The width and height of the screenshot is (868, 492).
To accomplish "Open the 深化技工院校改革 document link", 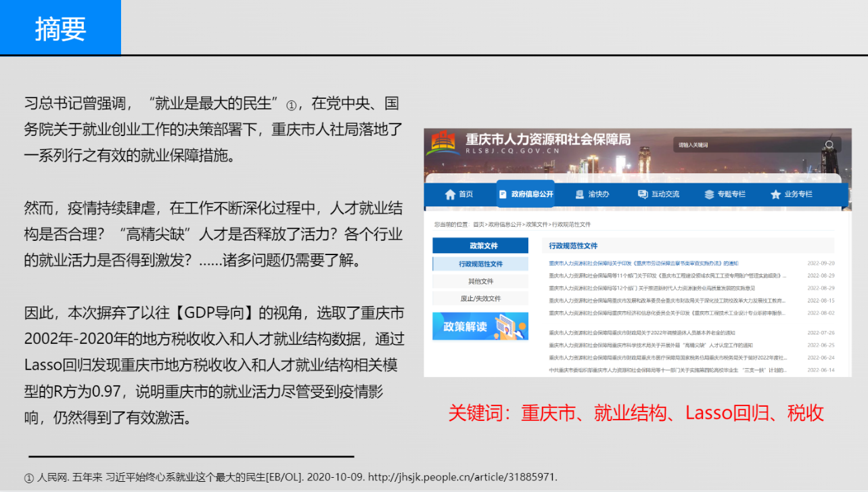I will pyautogui.click(x=667, y=300).
